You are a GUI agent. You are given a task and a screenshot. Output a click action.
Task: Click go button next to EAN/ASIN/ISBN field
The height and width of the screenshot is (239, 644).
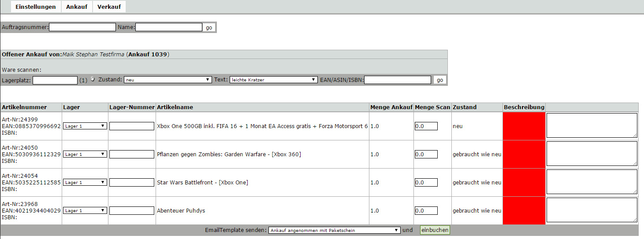tap(439, 80)
